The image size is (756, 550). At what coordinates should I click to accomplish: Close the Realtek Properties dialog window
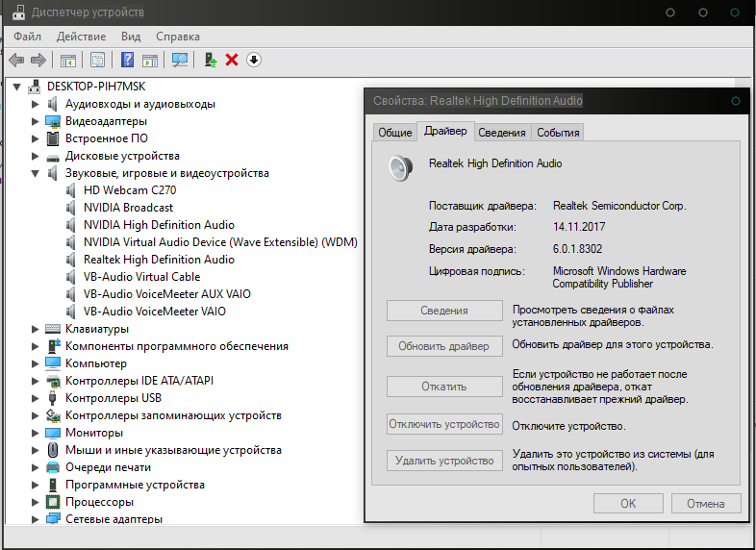(735, 101)
